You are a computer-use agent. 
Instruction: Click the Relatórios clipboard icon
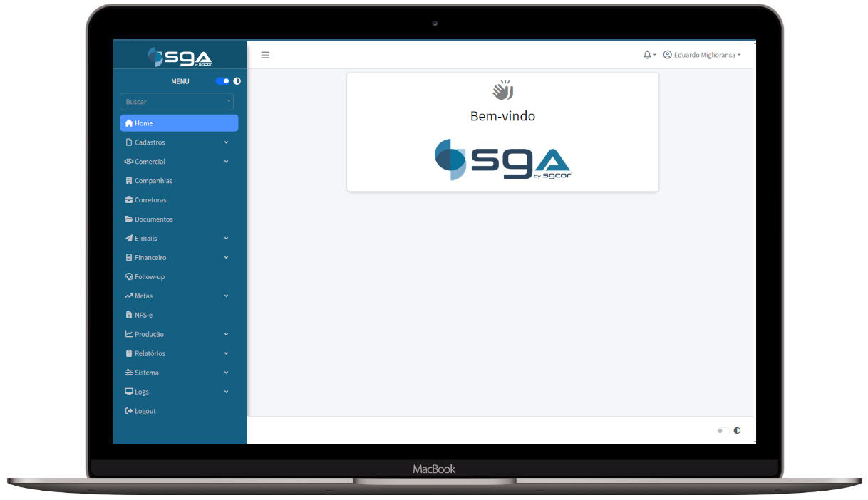click(129, 353)
